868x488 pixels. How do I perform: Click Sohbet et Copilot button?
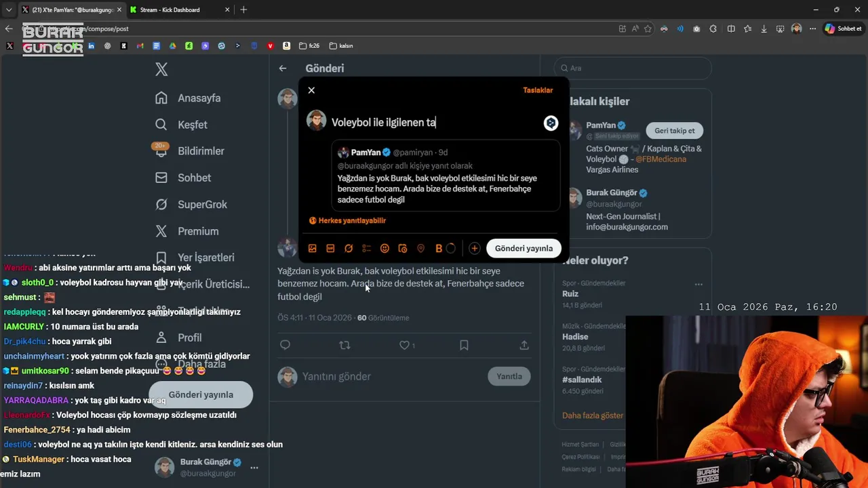coord(843,28)
